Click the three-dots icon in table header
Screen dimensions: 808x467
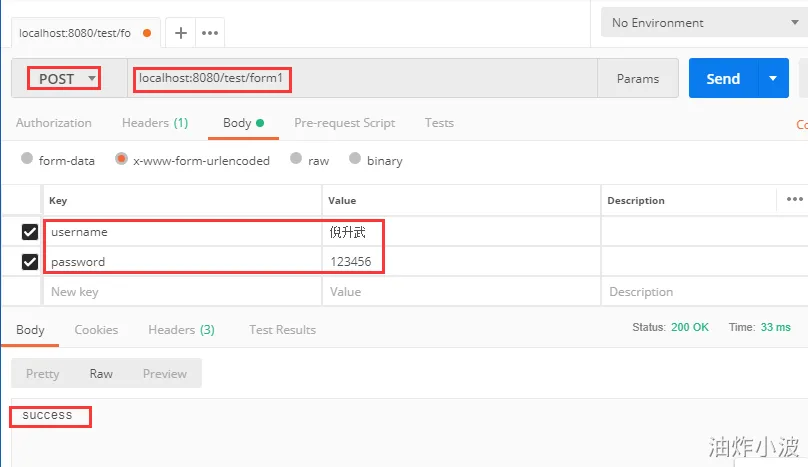click(794, 199)
